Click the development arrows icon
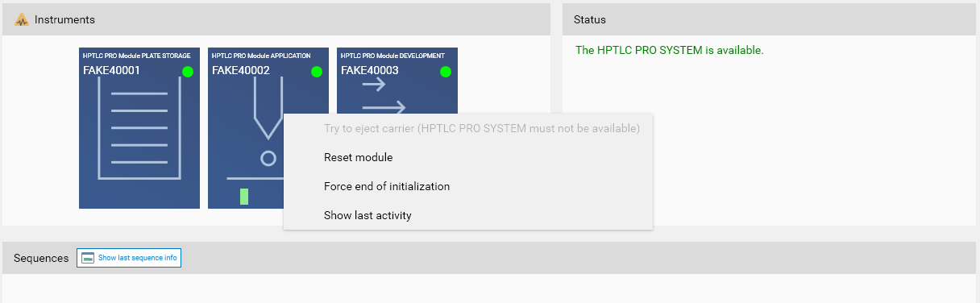980x303 pixels. [x=384, y=95]
